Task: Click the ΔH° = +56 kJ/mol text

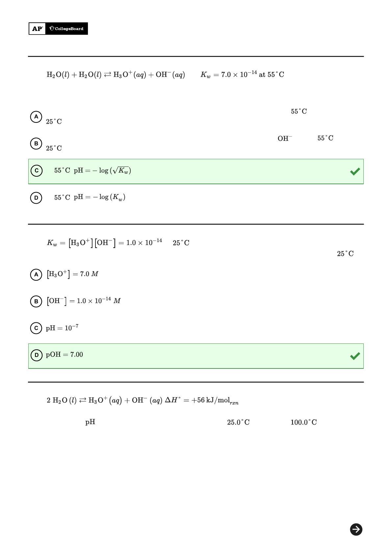Action: point(201,400)
